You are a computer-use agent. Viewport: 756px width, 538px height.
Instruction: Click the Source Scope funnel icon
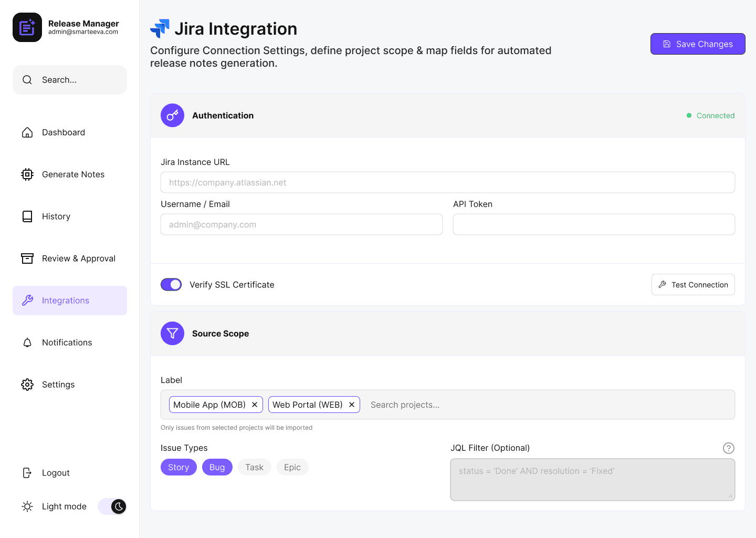172,334
